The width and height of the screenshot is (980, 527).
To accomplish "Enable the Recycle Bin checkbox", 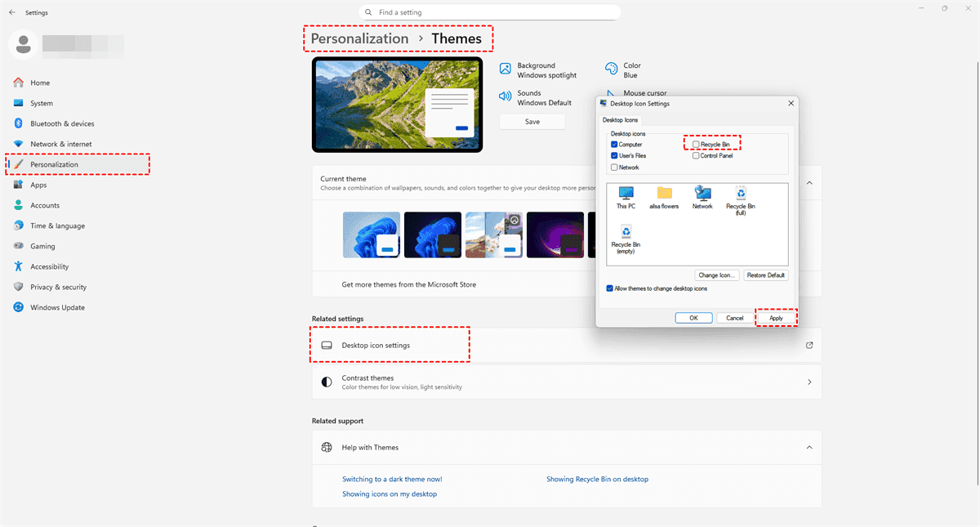I will (696, 145).
